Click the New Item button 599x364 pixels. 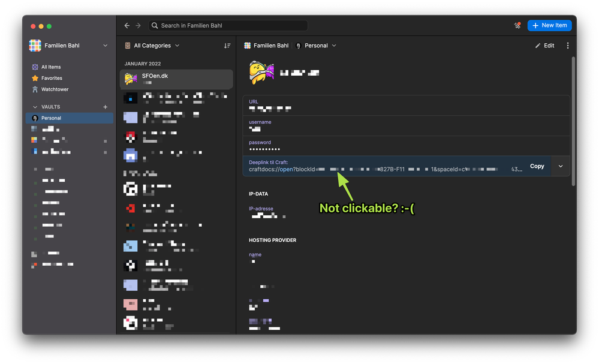pos(549,25)
